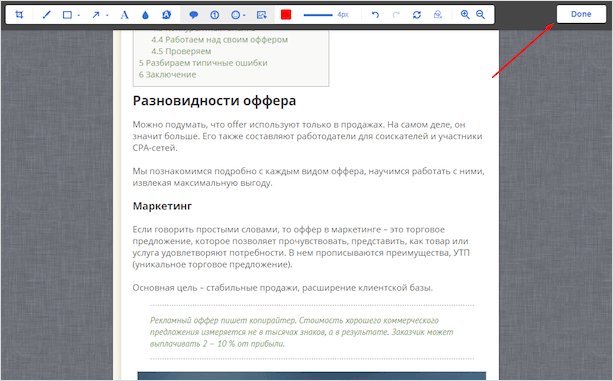Expand the Arrow tool options arrow
This screenshot has width=613, height=381.
coord(107,15)
